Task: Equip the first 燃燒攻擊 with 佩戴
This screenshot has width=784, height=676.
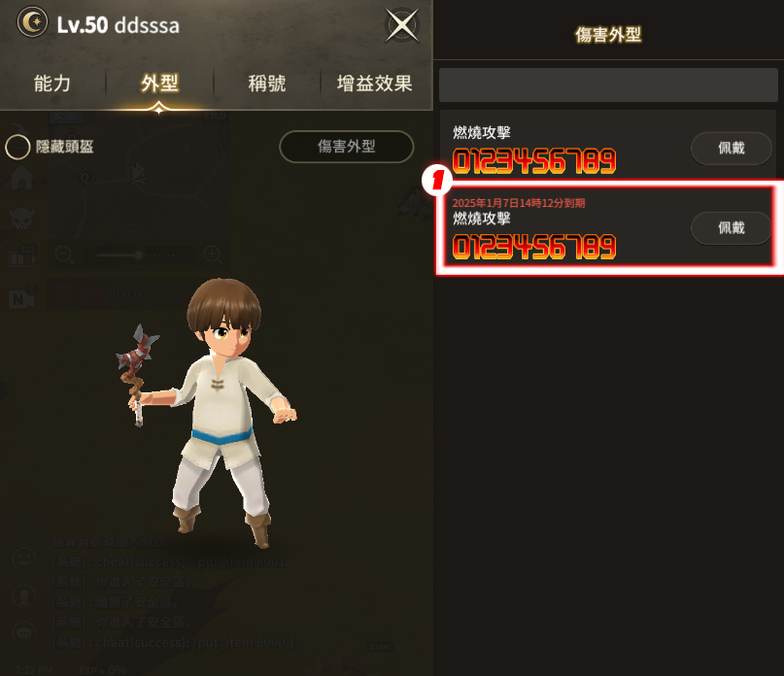Action: (x=731, y=148)
